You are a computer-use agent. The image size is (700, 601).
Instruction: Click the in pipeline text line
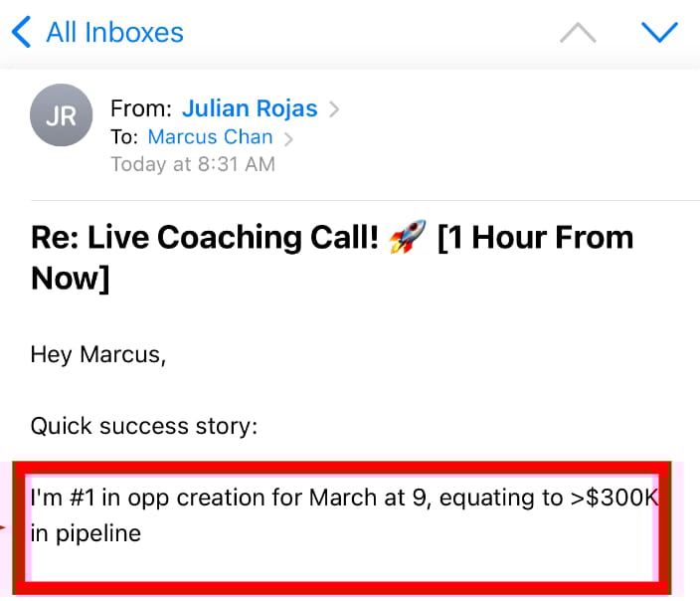coord(86,533)
